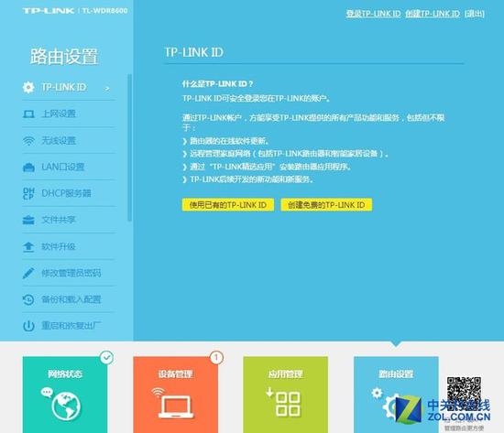Click the TP-LINK ID gear icon
This screenshot has width=504, height=433.
(x=28, y=87)
